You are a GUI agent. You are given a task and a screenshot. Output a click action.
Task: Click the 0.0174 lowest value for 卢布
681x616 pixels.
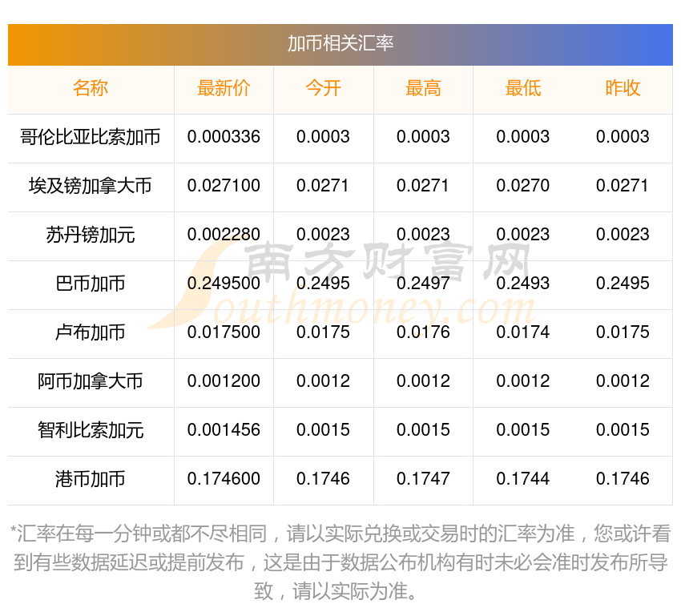[x=523, y=332]
